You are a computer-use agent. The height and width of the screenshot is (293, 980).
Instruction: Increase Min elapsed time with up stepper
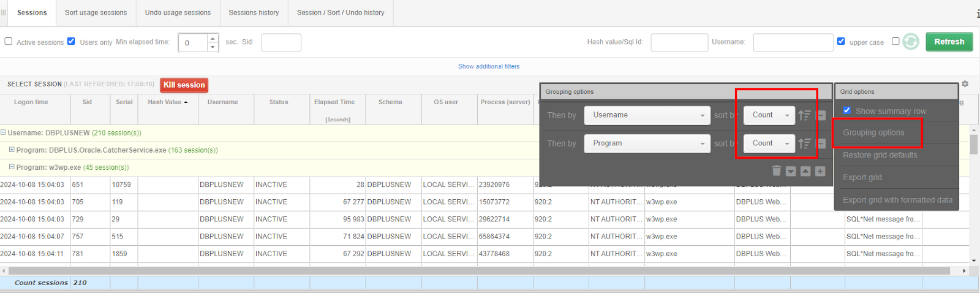pyautogui.click(x=213, y=38)
